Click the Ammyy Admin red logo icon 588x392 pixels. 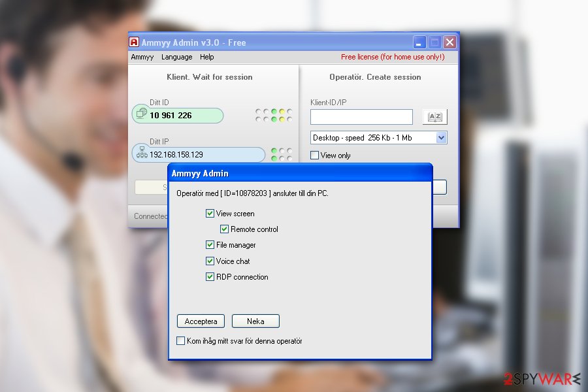134,42
